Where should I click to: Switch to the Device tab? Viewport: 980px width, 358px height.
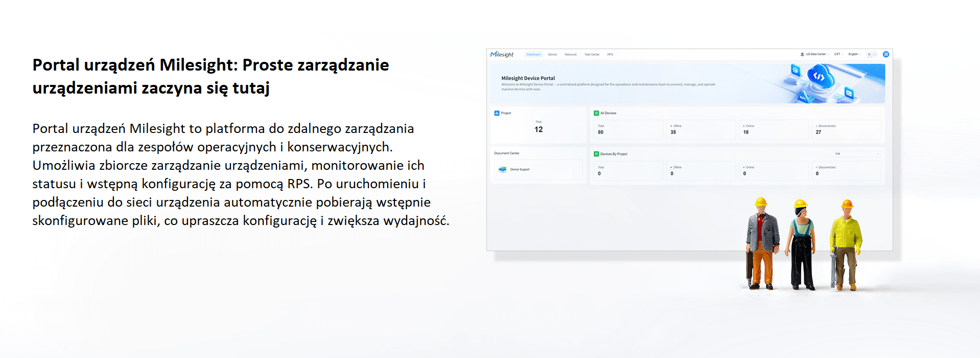tap(552, 54)
